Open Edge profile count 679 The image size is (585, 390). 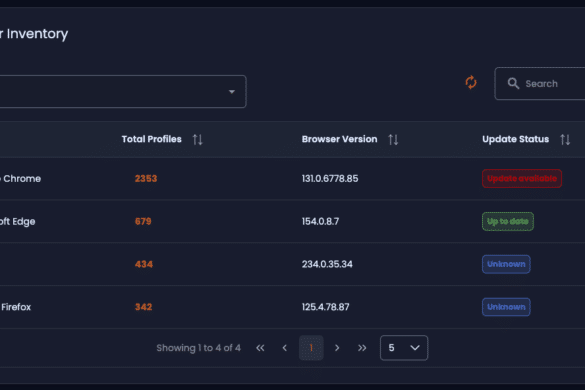(143, 221)
